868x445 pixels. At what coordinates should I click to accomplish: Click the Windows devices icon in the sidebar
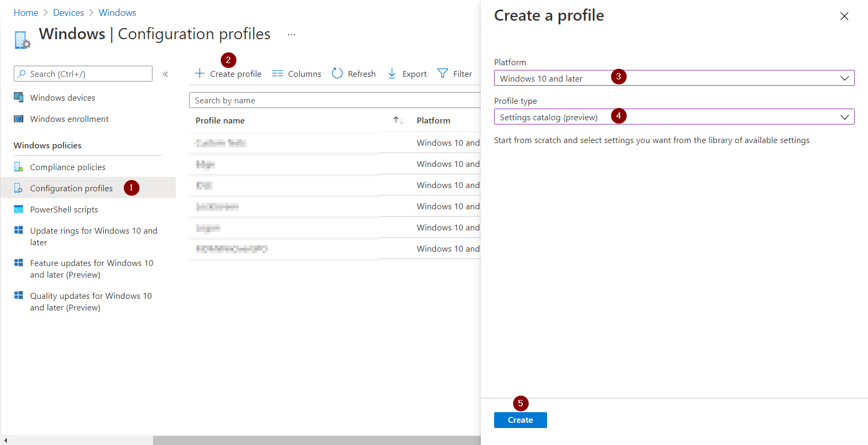point(19,97)
